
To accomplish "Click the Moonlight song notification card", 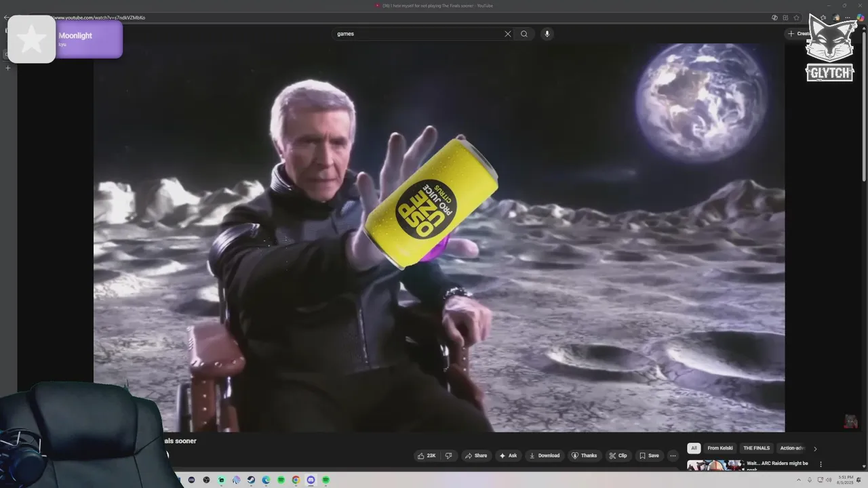I will pyautogui.click(x=65, y=39).
